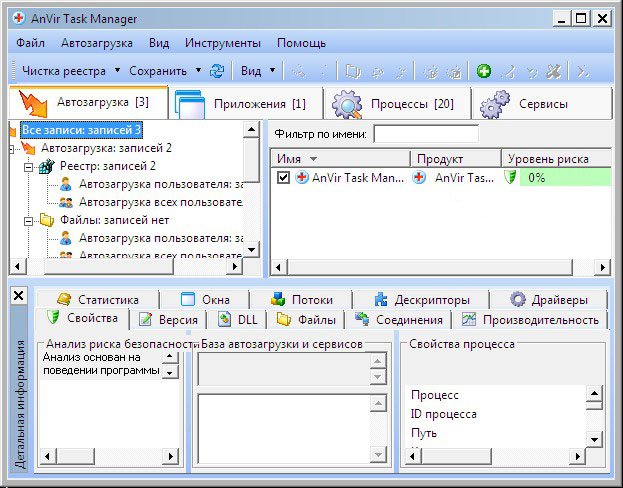Click the Анализ основан на text
Image resolution: width=623 pixels, height=488 pixels.
coord(91,357)
